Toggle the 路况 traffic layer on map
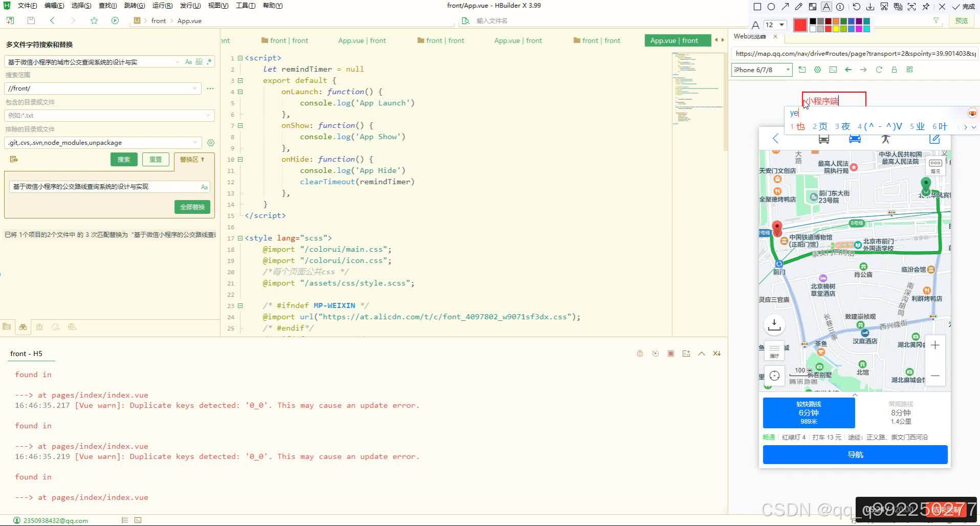The width and height of the screenshot is (980, 526). (x=936, y=166)
